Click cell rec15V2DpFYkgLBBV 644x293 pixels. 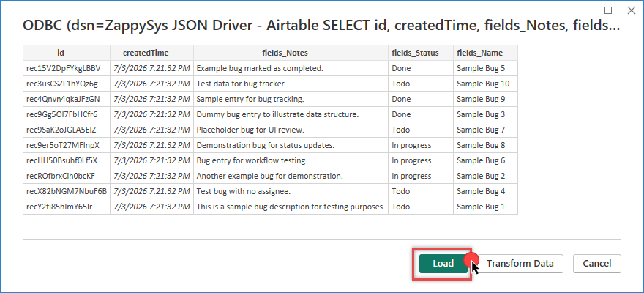pyautogui.click(x=67, y=68)
